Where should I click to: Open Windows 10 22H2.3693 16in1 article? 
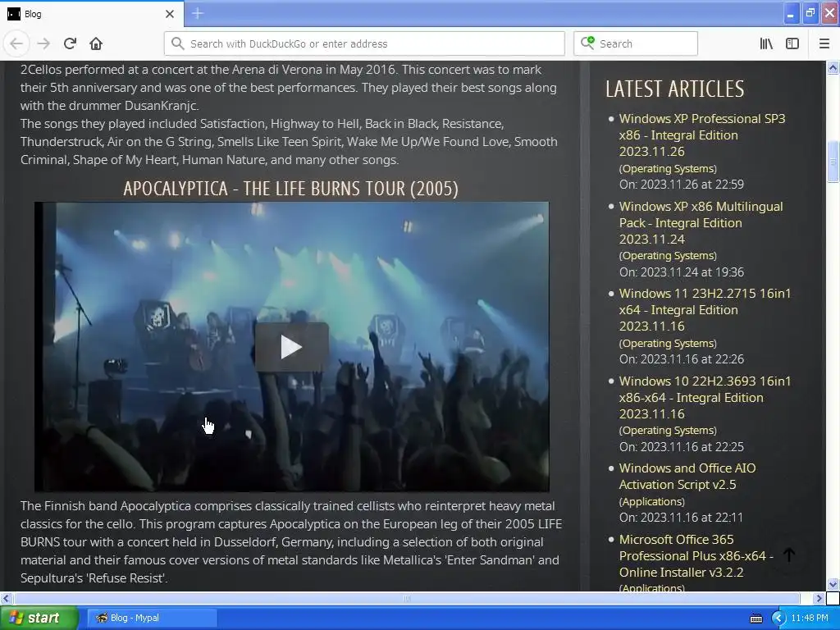pos(705,398)
